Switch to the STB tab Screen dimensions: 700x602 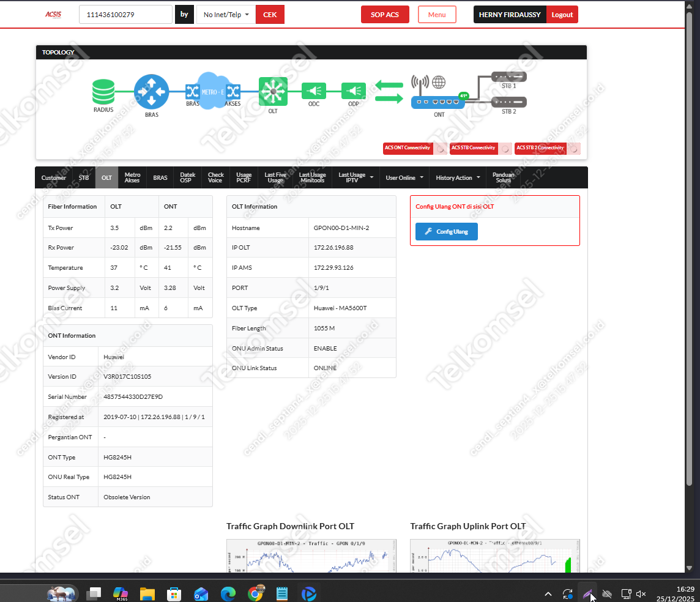(x=84, y=177)
